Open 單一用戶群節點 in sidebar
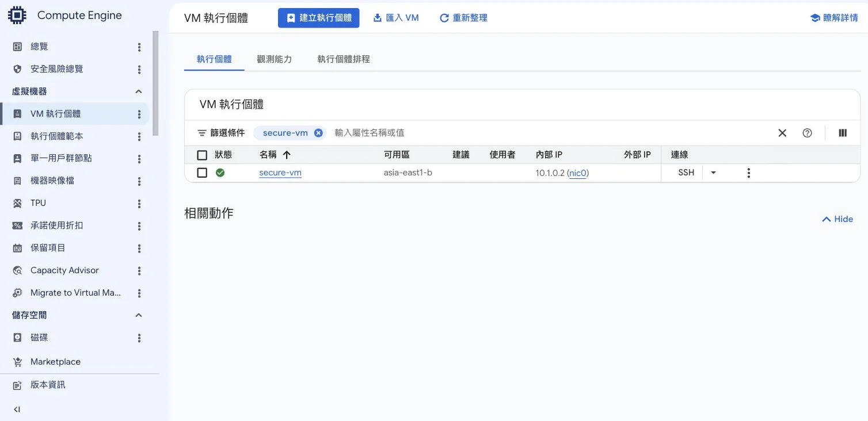868x421 pixels. pos(61,158)
